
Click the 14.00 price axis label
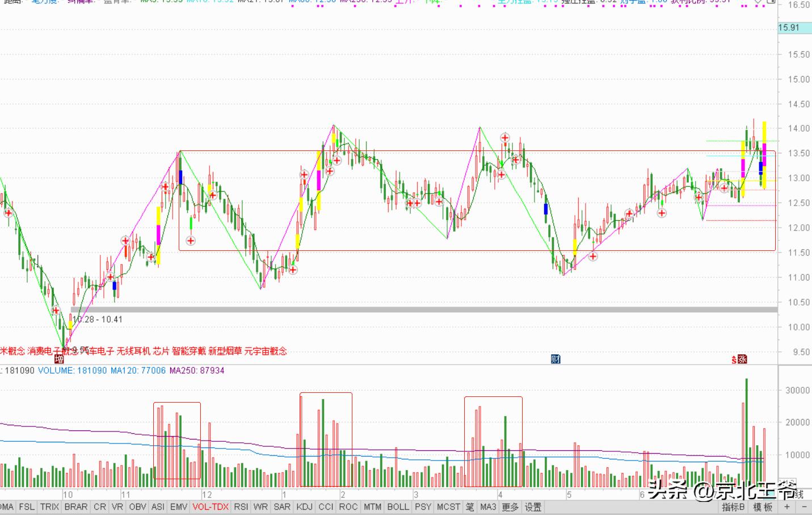coord(798,128)
